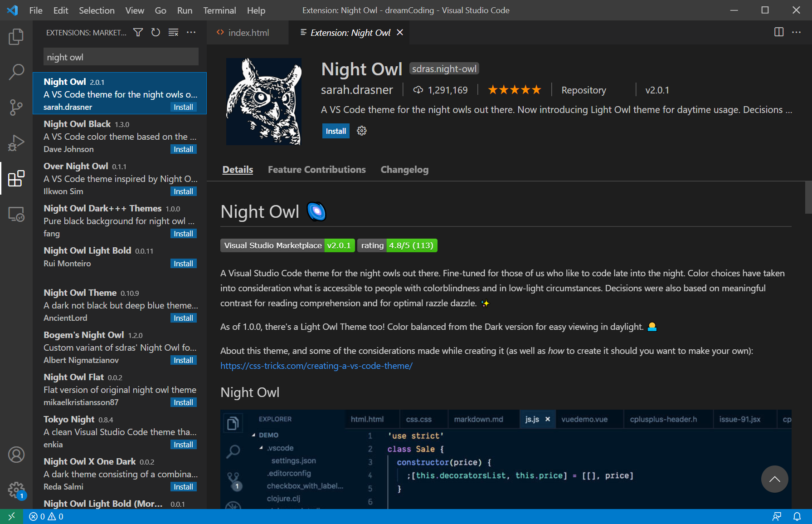This screenshot has height=524, width=812.
Task: Install Night Owl Light Bold by Rui Monteiro
Action: click(x=184, y=264)
